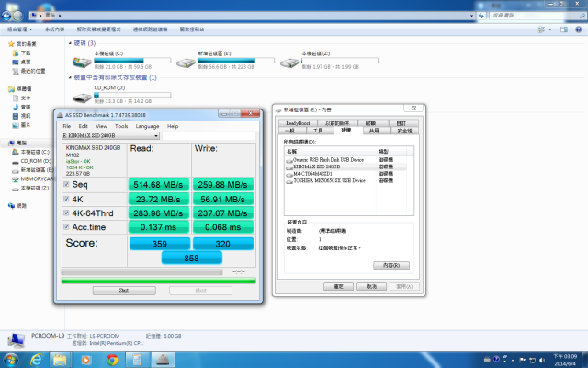This screenshot has width=588, height=368.
Task: Click the Explorer Forward arrow button
Action: 17,16
